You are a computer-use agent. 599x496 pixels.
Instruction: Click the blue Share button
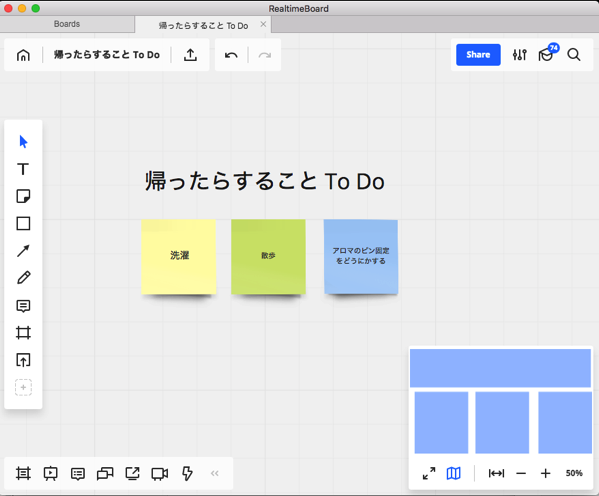pyautogui.click(x=478, y=55)
